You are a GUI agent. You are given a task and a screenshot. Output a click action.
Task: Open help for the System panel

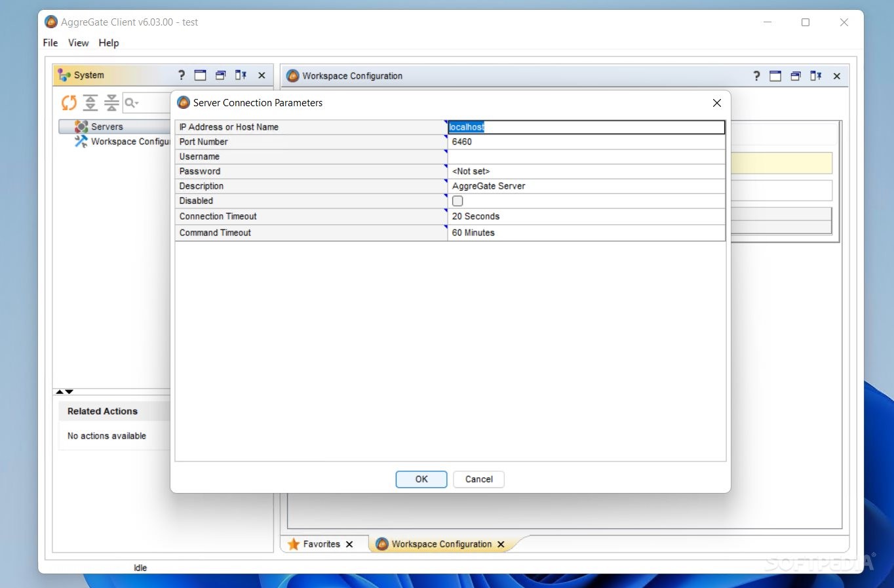[182, 75]
